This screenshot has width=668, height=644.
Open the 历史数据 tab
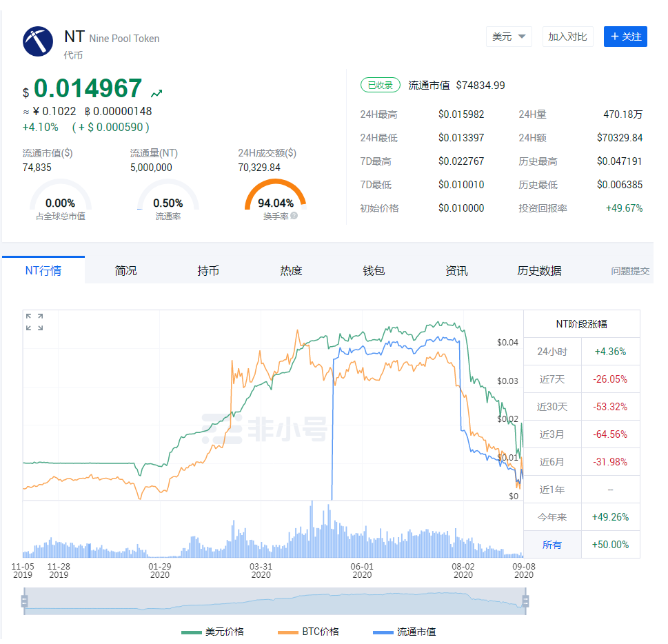tap(539, 271)
